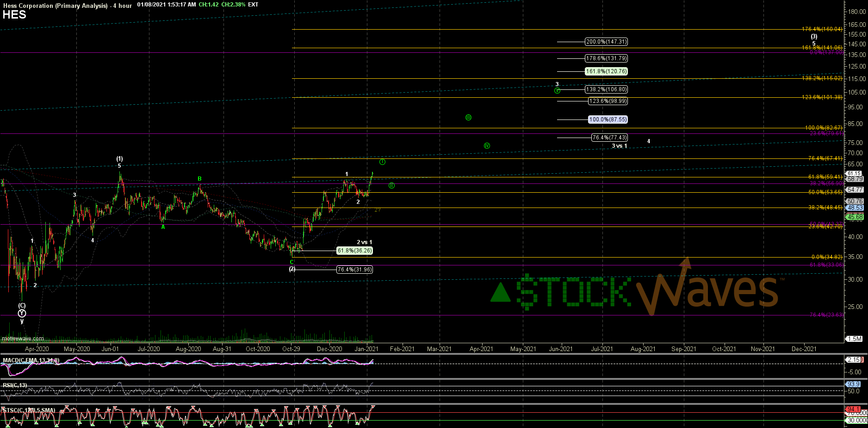868x428 pixels.
Task: Click the 61.15 current price tag
Action: pos(854,173)
